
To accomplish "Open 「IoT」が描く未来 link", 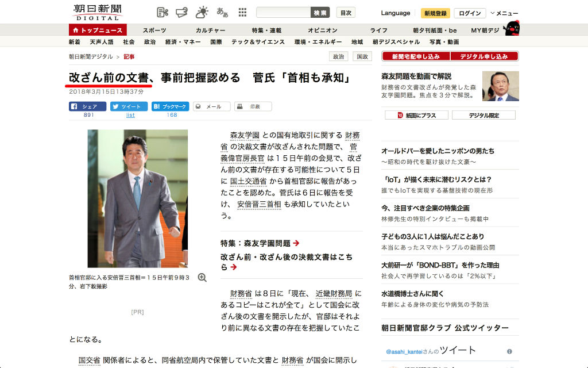I will pyautogui.click(x=436, y=179).
